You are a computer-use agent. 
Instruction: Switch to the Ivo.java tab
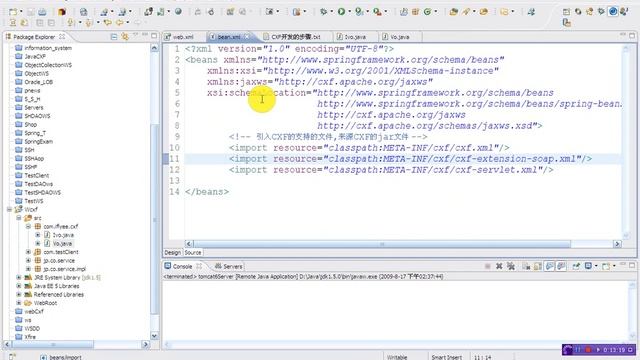point(355,37)
